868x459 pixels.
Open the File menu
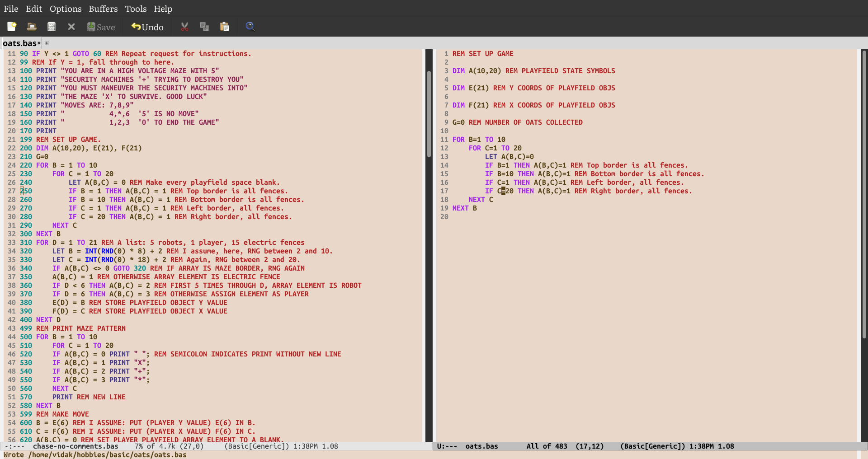11,9
